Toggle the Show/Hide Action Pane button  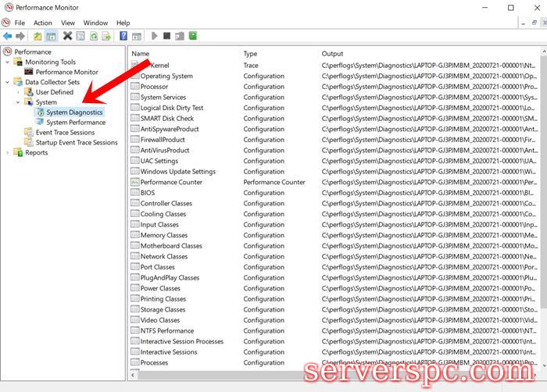[137, 36]
